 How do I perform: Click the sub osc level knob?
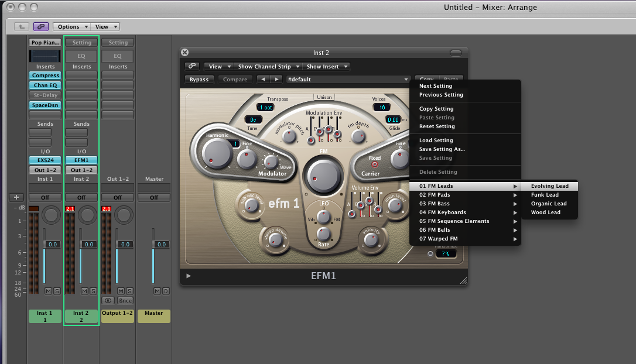(251, 205)
